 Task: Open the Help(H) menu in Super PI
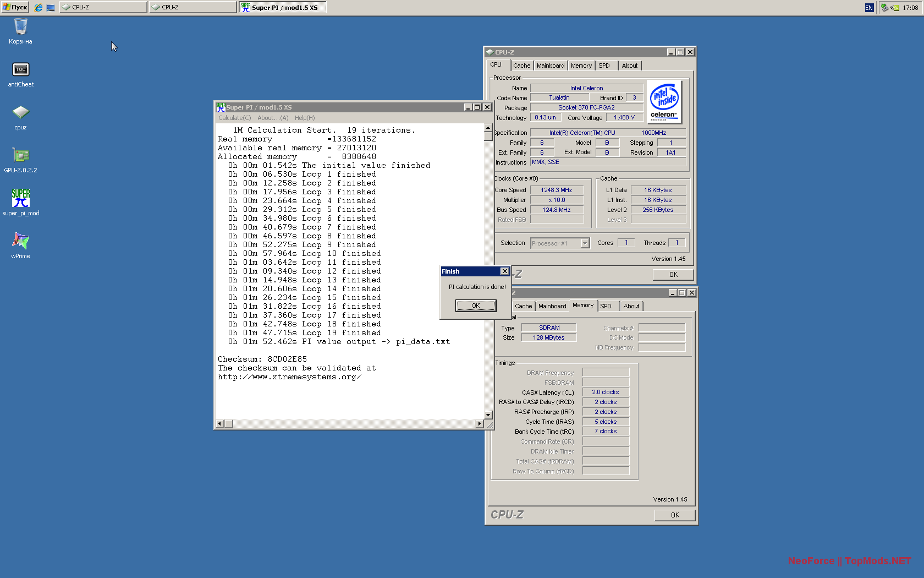[x=305, y=118]
